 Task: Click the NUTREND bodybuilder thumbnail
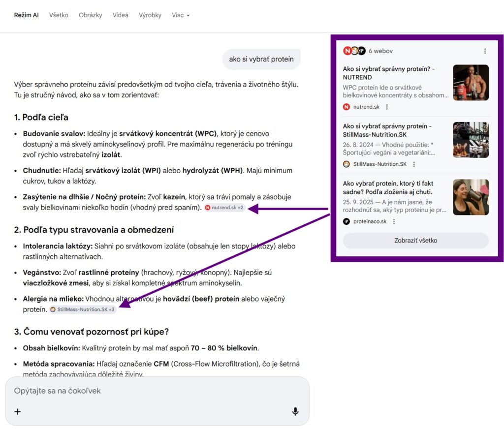pyautogui.click(x=471, y=83)
